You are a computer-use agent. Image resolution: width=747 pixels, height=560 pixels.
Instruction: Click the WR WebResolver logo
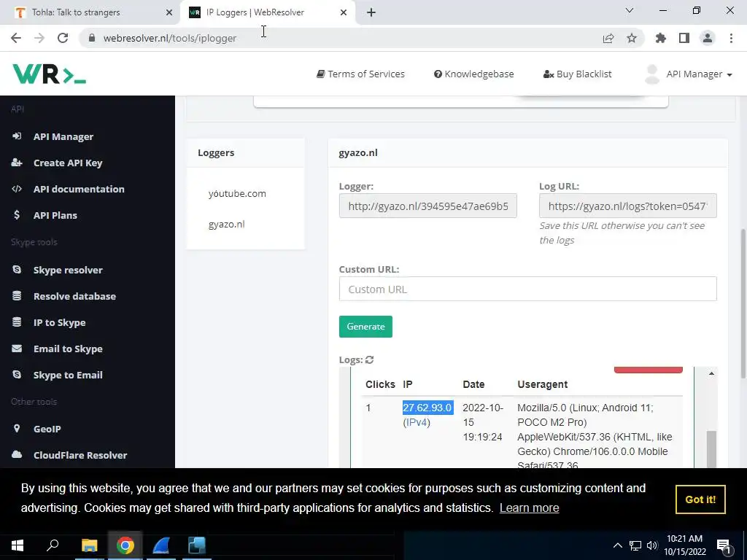coord(49,74)
